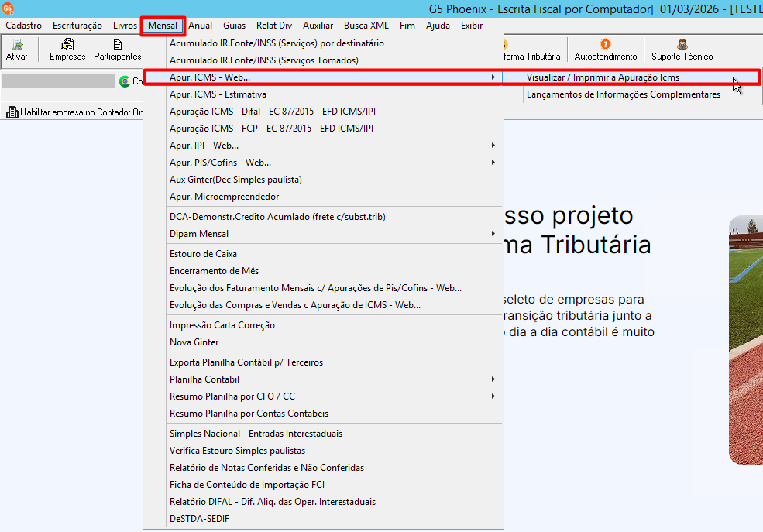Click Habilitar empresa no Contador Online icon

(x=12, y=112)
